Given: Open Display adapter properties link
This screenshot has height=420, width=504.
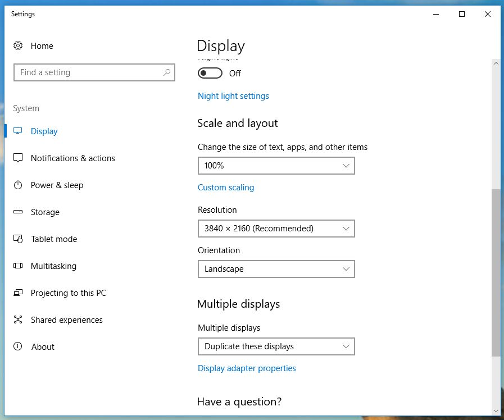Looking at the screenshot, I should [x=247, y=368].
